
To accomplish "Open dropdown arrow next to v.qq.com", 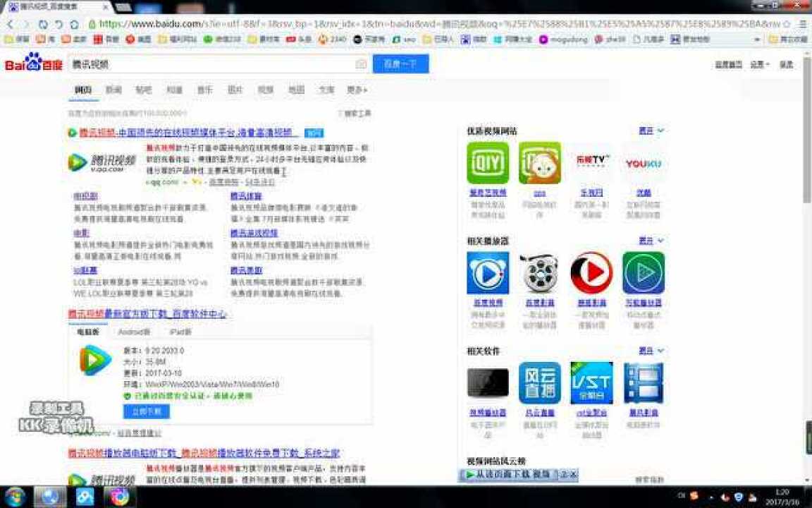I will (185, 183).
